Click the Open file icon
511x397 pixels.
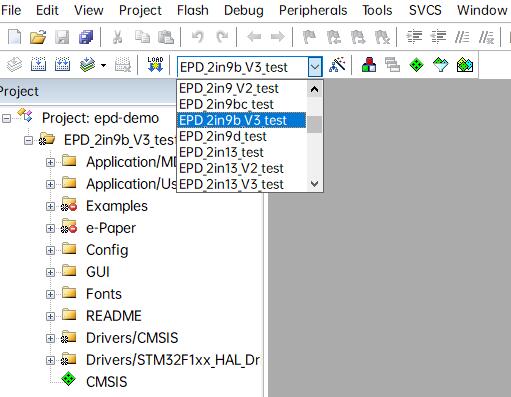(x=38, y=37)
